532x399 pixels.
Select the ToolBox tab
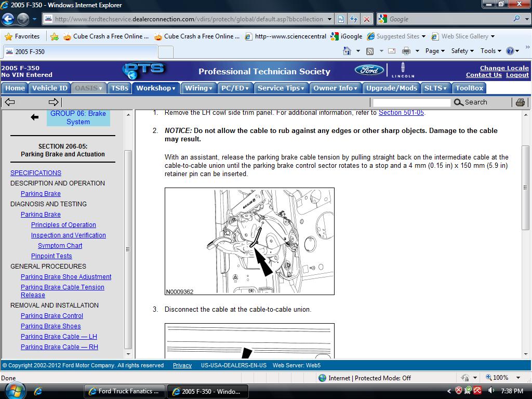[469, 88]
